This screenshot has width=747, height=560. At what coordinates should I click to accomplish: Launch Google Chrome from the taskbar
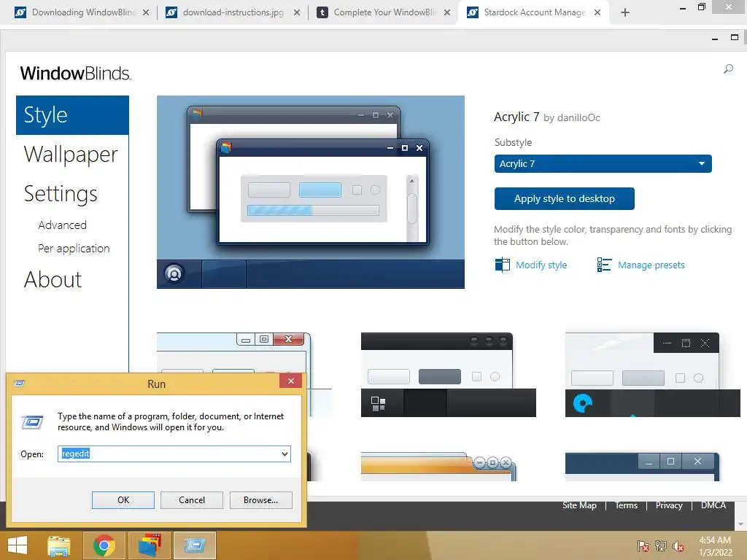pyautogui.click(x=104, y=545)
